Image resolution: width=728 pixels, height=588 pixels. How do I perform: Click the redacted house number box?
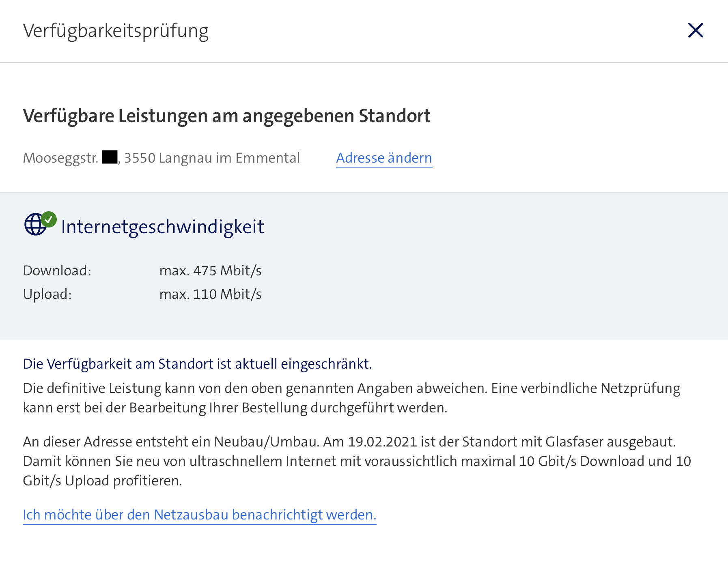tap(109, 157)
